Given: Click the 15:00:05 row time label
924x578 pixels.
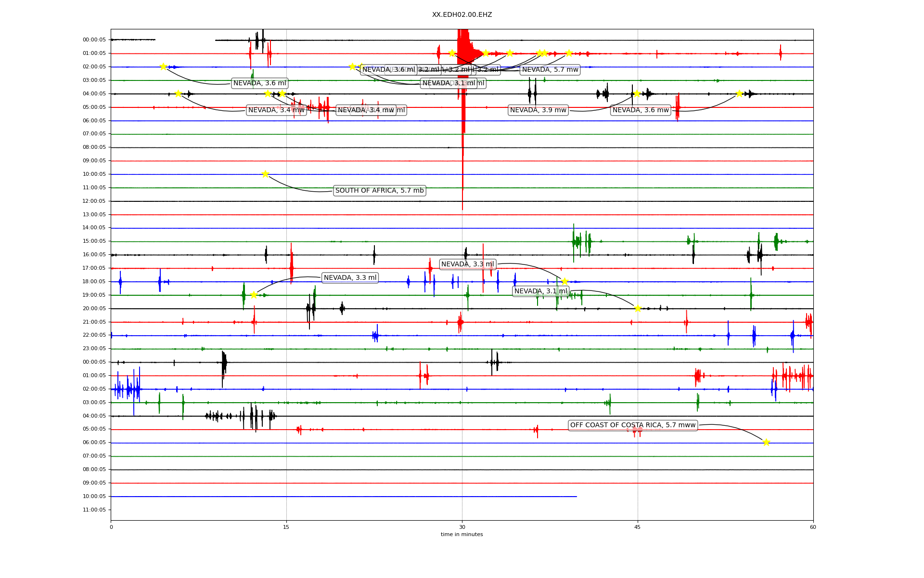Looking at the screenshot, I should pyautogui.click(x=94, y=241).
